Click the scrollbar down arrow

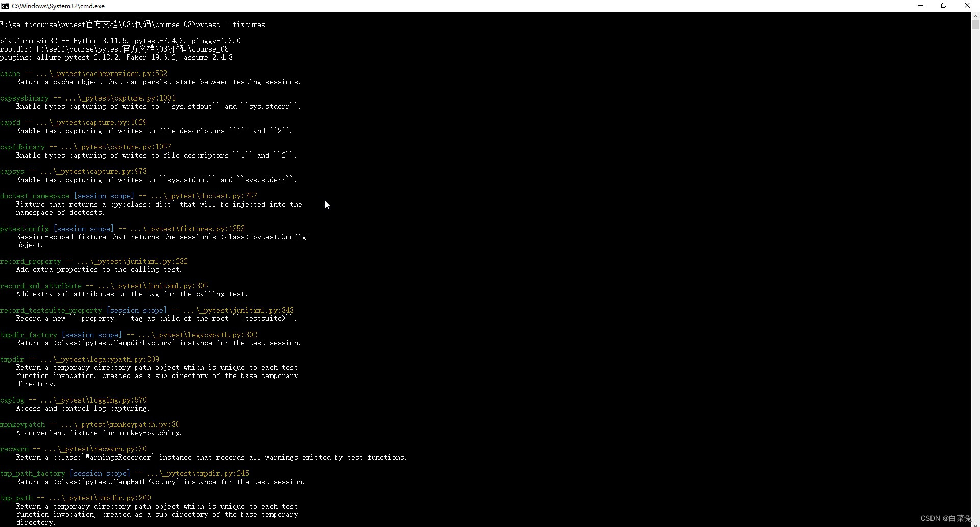tap(975, 524)
